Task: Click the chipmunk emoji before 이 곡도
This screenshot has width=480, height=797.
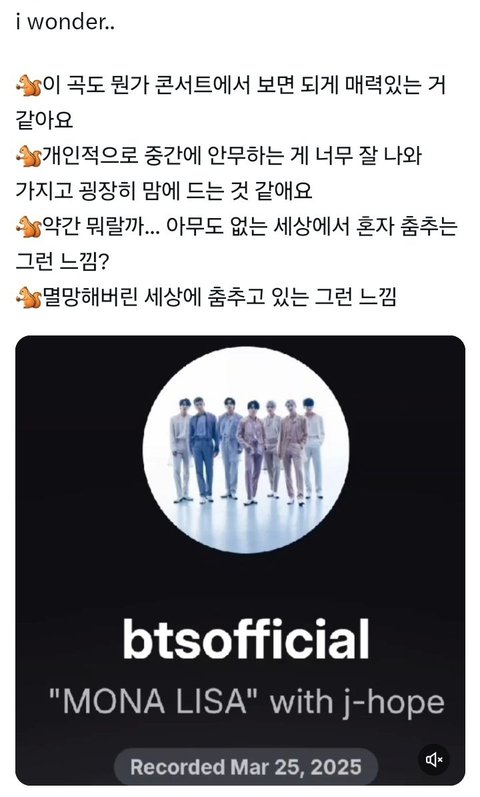Action: point(28,85)
